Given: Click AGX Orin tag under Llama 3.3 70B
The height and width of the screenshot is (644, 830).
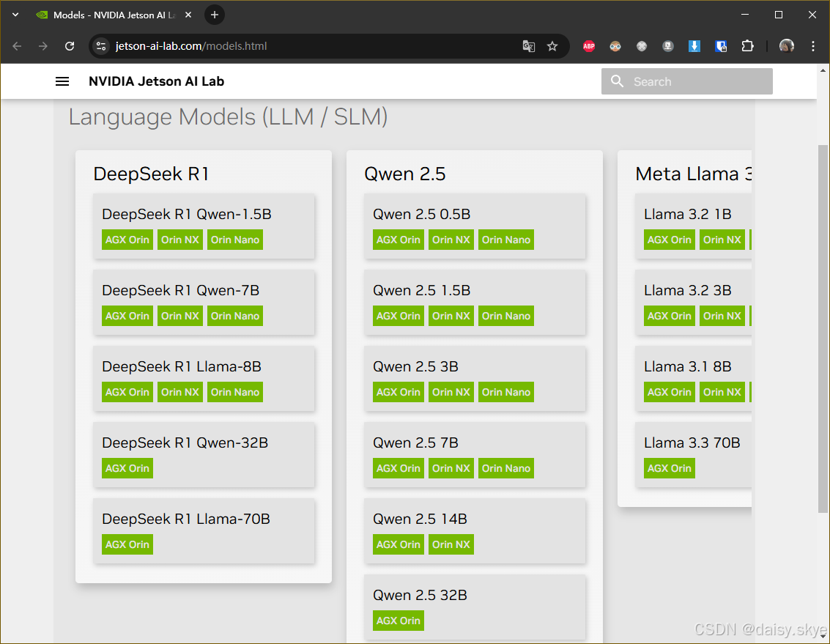Looking at the screenshot, I should (669, 468).
